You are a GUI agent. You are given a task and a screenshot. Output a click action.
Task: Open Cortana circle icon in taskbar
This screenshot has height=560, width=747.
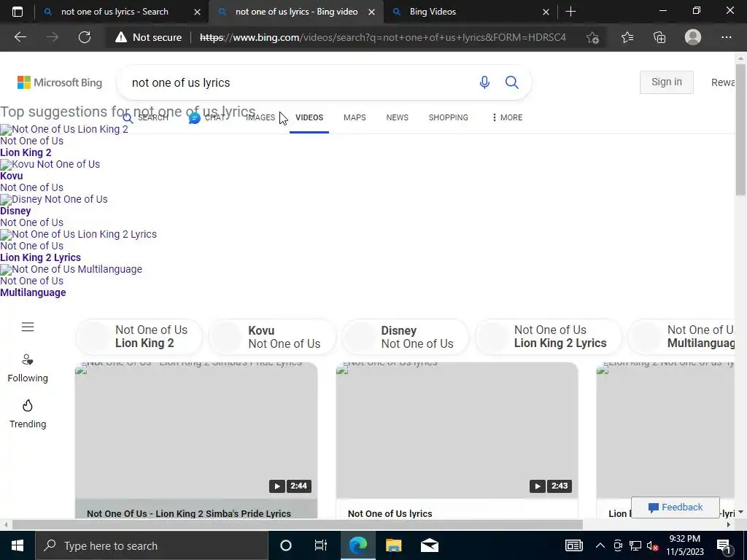286,545
